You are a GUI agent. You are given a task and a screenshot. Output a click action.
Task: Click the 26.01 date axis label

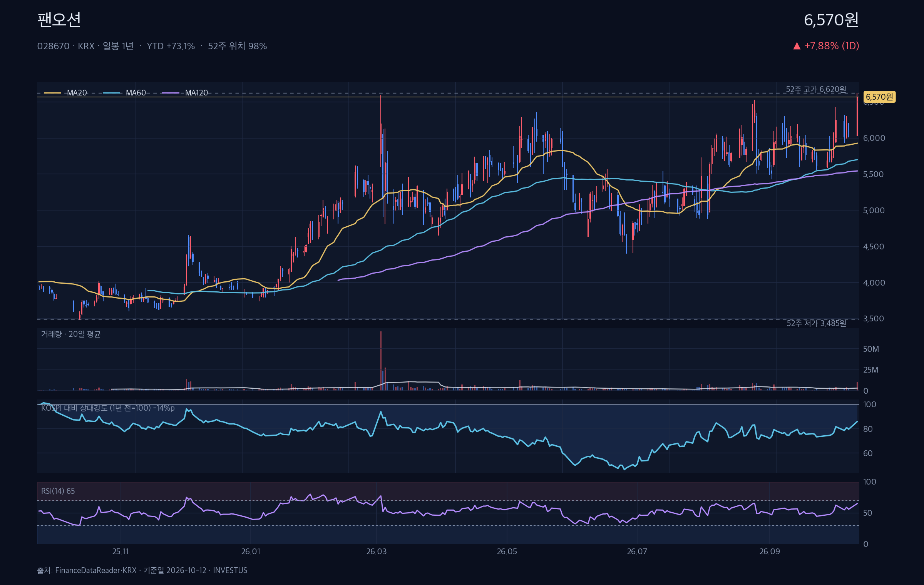click(x=251, y=552)
